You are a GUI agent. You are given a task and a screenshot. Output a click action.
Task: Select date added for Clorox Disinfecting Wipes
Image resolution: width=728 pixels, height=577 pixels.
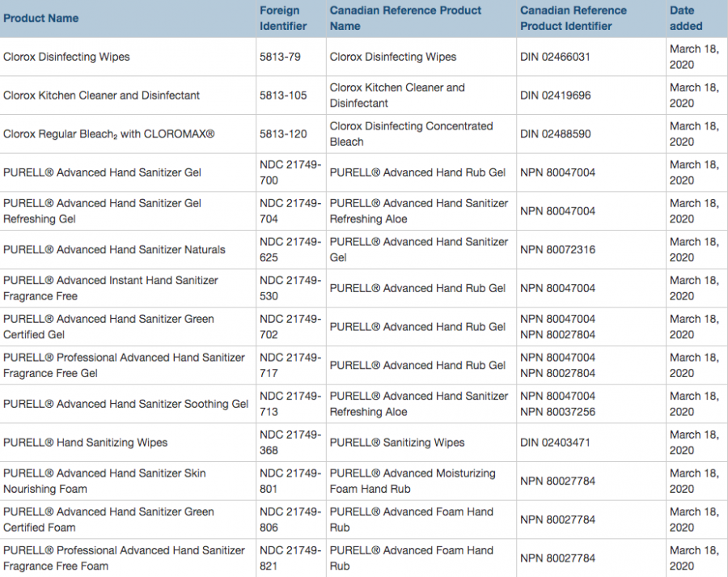(694, 57)
